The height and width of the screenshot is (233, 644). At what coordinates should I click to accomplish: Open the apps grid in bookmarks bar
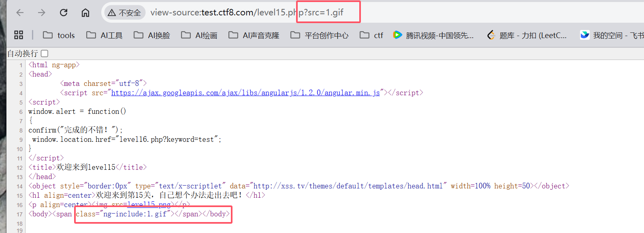pos(19,35)
